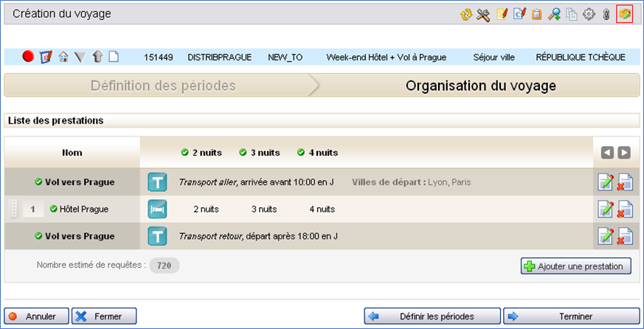Click the gray down triangle in info bar
Image resolution: width=644 pixels, height=329 pixels.
coord(80,57)
